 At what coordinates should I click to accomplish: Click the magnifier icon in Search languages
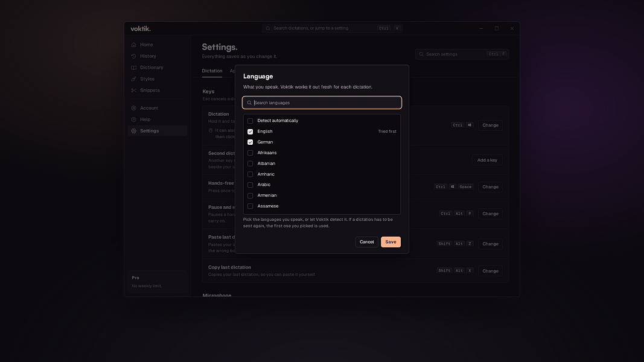tap(249, 103)
